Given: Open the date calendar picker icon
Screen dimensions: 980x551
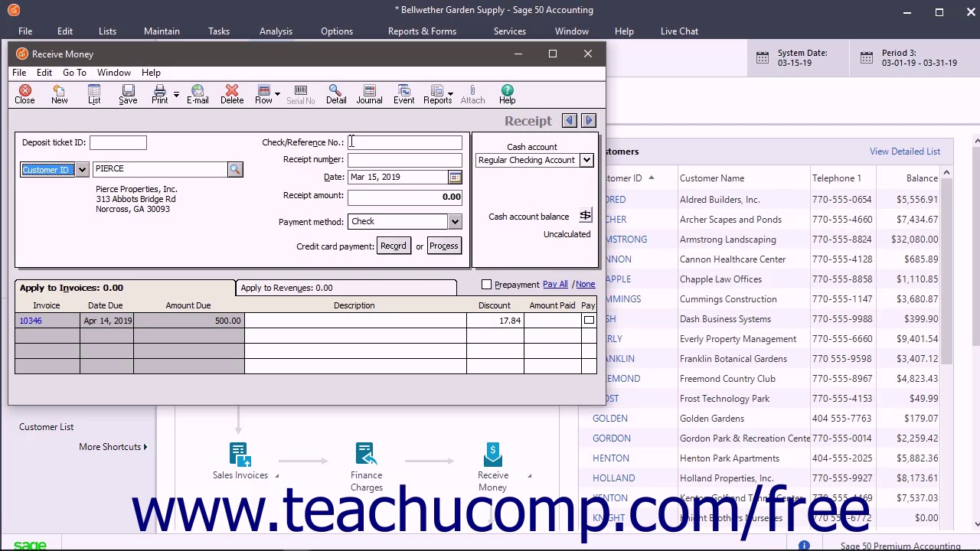Looking at the screenshot, I should click(455, 177).
